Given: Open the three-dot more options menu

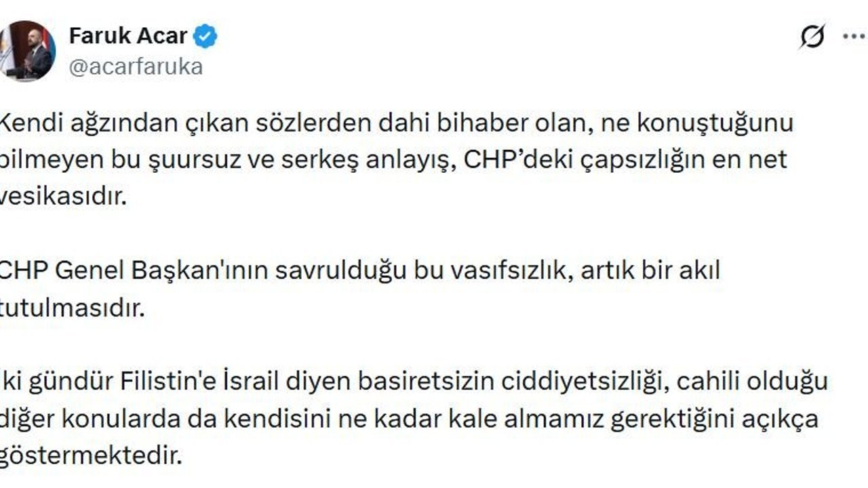Looking at the screenshot, I should tap(853, 37).
